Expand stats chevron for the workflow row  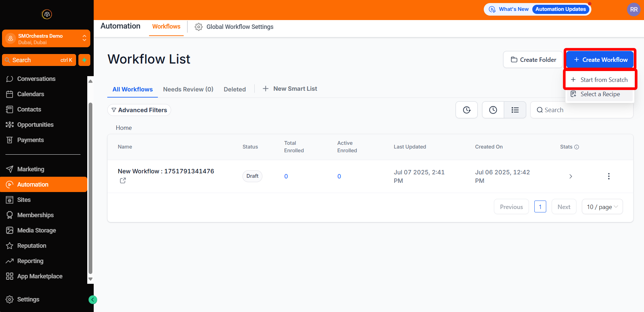(x=571, y=176)
